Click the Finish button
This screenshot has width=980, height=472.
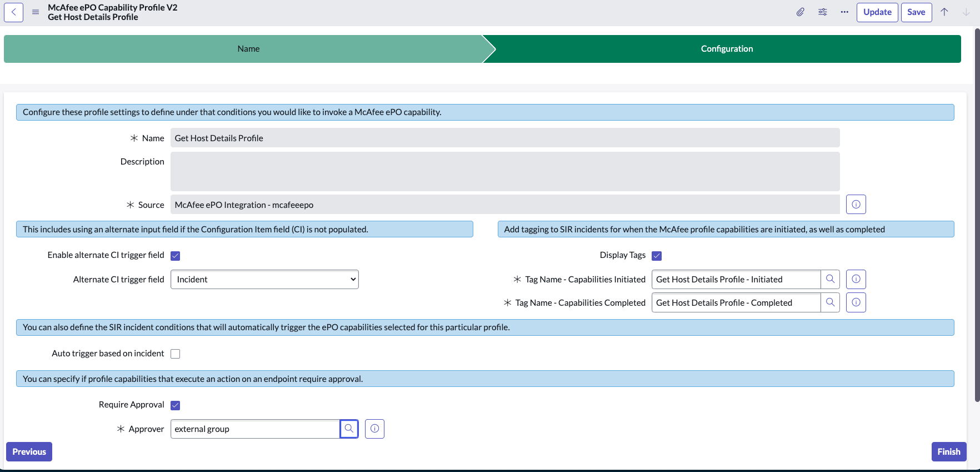(x=949, y=452)
